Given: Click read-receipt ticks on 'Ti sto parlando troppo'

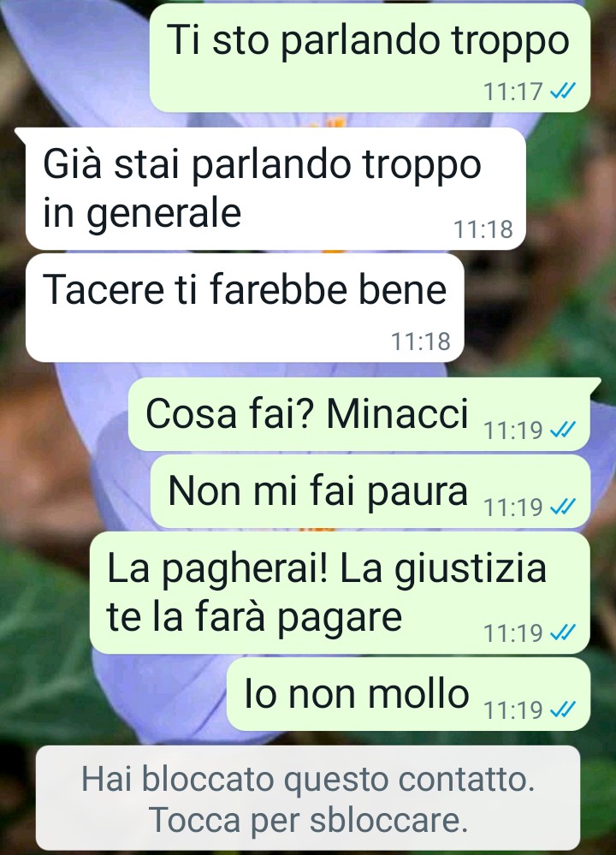Looking at the screenshot, I should (563, 91).
